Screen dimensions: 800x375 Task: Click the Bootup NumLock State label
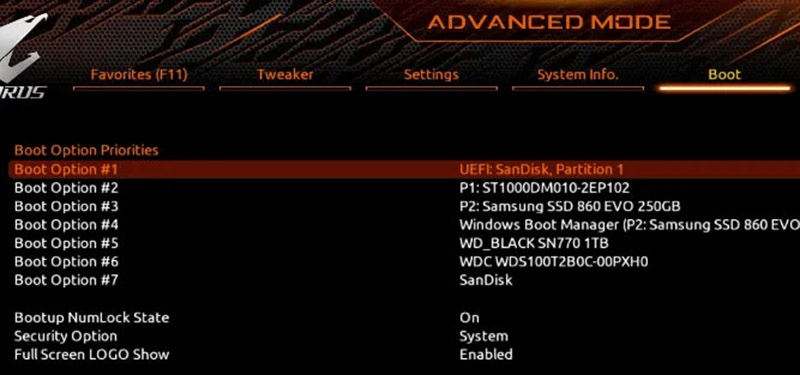pos(91,318)
